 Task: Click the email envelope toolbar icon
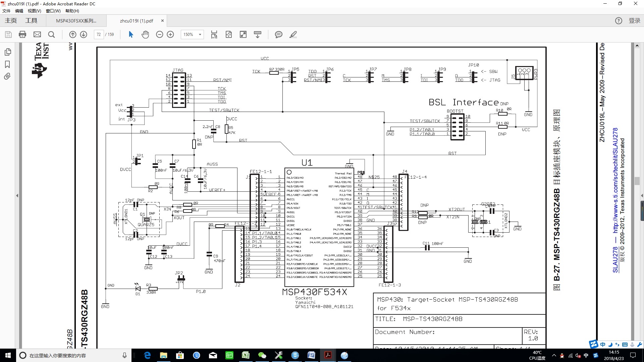37,35
